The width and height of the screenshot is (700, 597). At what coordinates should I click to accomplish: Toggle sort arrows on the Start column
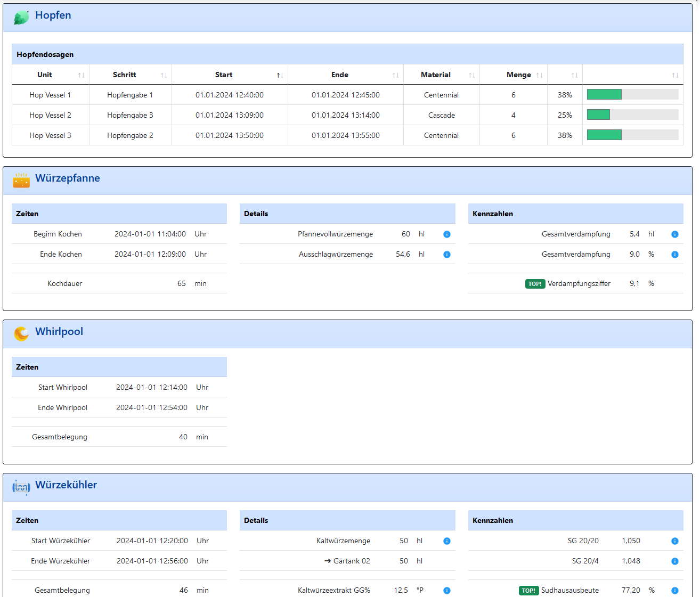(280, 75)
